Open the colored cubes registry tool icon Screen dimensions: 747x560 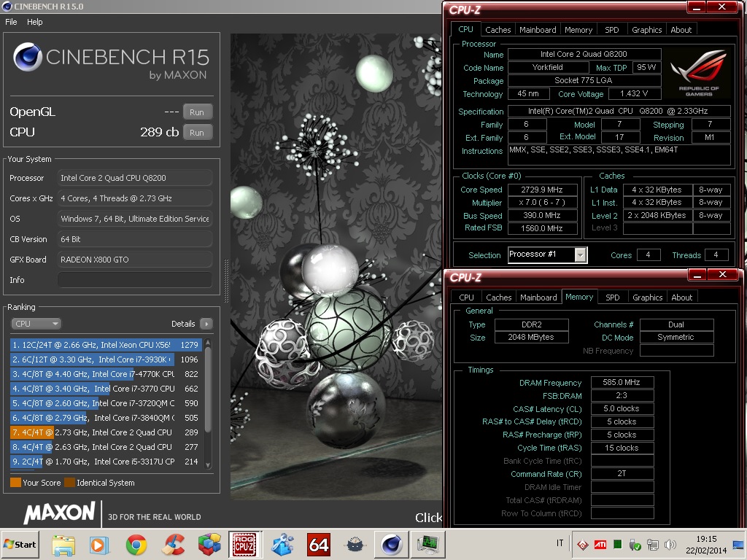(209, 545)
